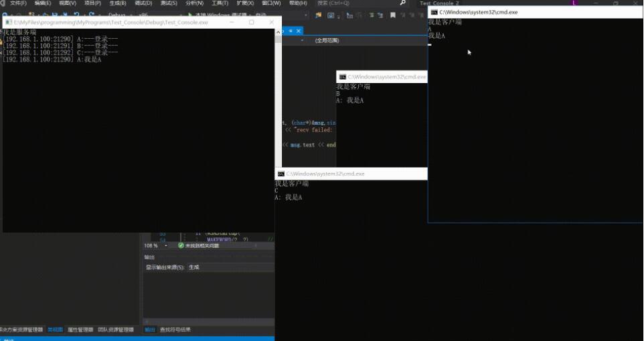644x341 pixels.
Task: Pin the active editor tab
Action: [291, 31]
